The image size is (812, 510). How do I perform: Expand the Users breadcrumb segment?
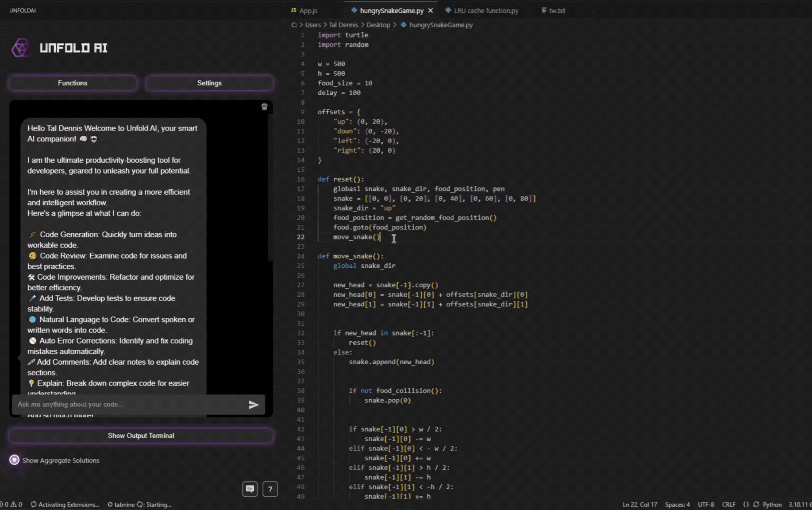313,25
